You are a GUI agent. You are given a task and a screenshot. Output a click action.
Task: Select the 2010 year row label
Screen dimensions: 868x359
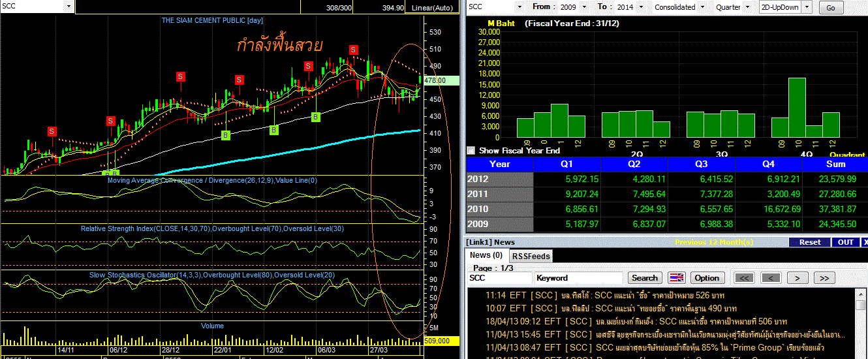[500, 209]
